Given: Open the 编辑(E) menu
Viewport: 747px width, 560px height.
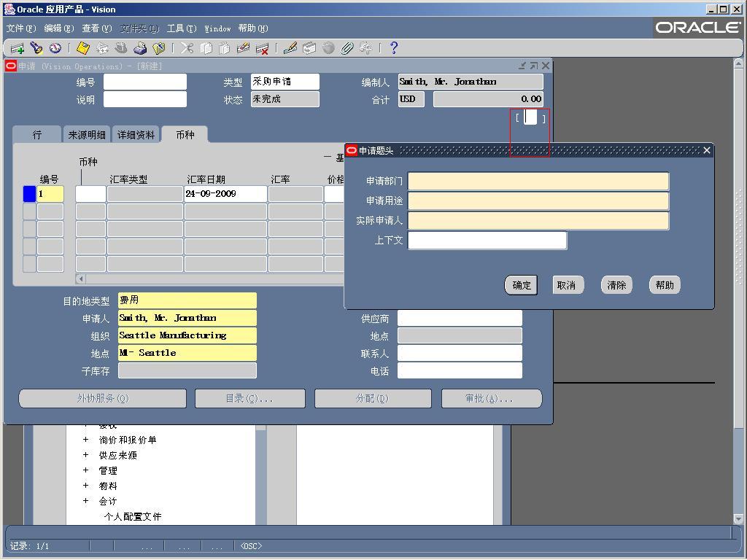Looking at the screenshot, I should [59, 28].
